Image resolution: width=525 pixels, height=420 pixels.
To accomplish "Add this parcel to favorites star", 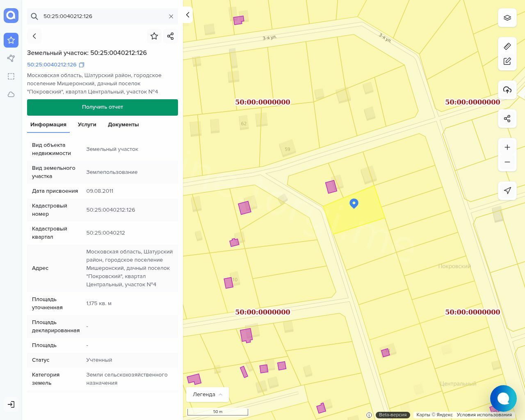I will coord(154,36).
